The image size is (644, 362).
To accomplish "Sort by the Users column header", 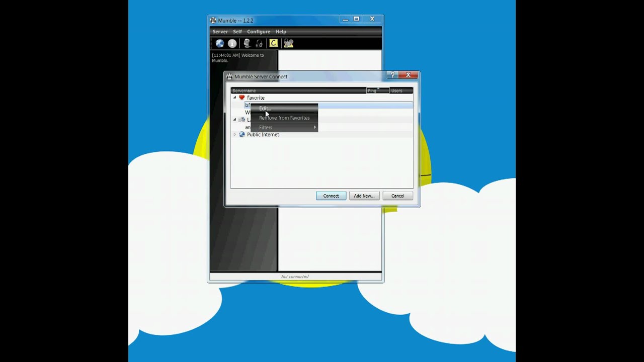I will pyautogui.click(x=401, y=90).
